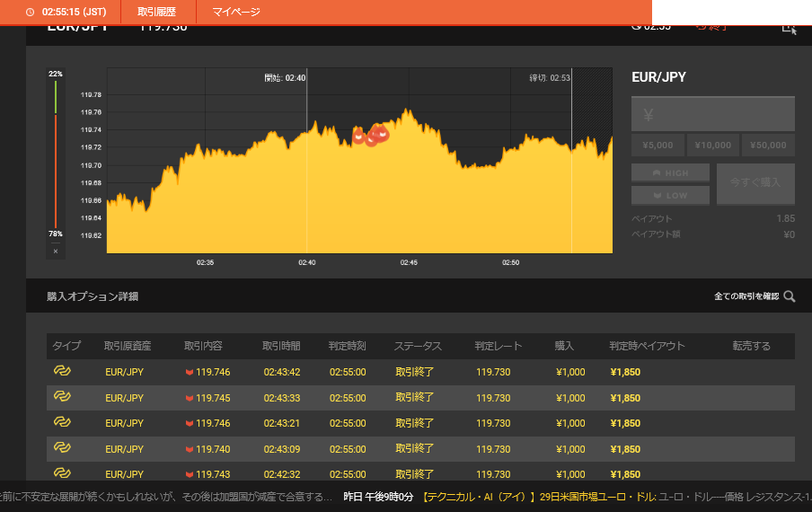
Task: Choose the ¥50,000 preset amount
Action: (x=768, y=145)
